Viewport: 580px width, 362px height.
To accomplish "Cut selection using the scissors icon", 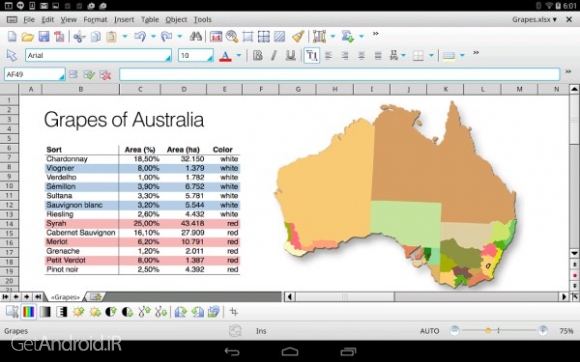I will pos(79,36).
